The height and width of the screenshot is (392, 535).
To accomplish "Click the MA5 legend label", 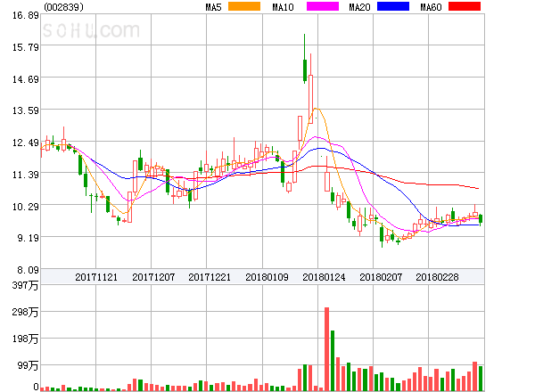I will pyautogui.click(x=213, y=7).
